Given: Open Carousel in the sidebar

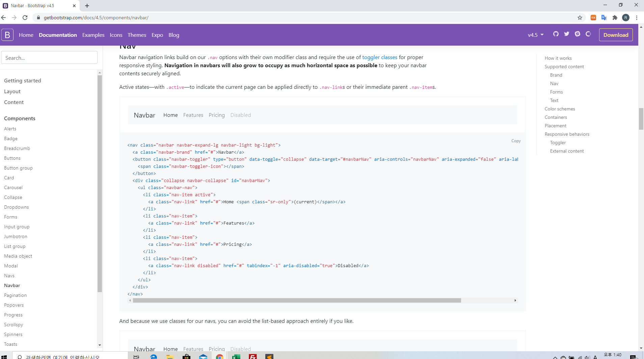Looking at the screenshot, I should tap(13, 187).
